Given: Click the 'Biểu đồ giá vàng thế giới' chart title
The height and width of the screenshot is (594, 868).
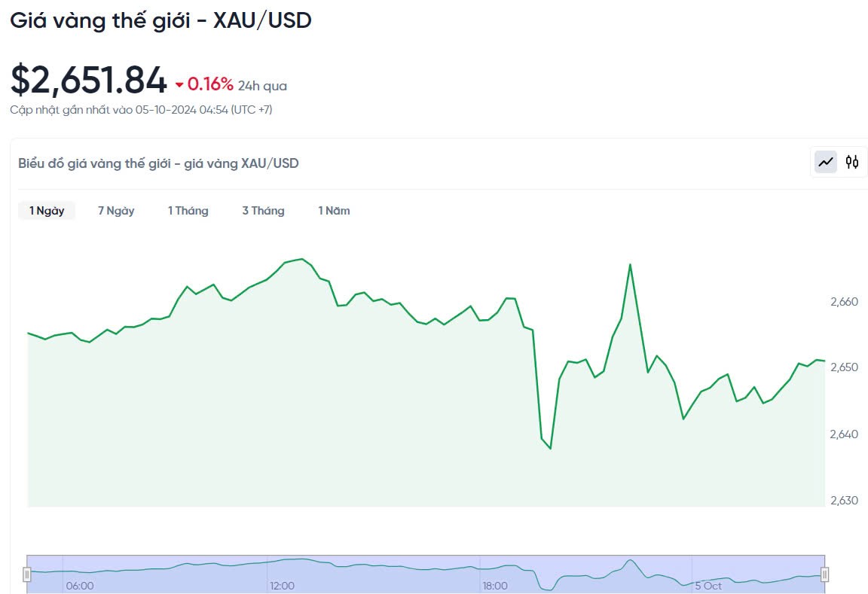Looking at the screenshot, I should (x=158, y=163).
